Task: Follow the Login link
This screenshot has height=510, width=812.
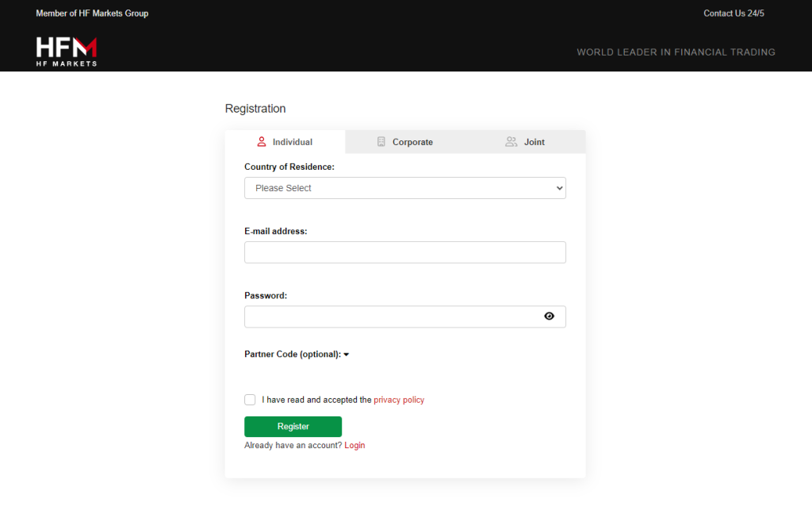Action: pos(354,445)
